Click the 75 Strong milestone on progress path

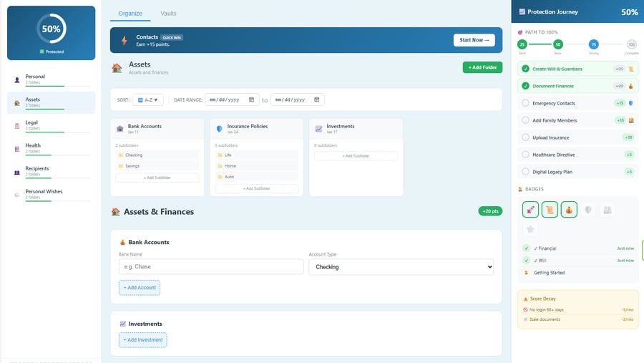tap(594, 44)
